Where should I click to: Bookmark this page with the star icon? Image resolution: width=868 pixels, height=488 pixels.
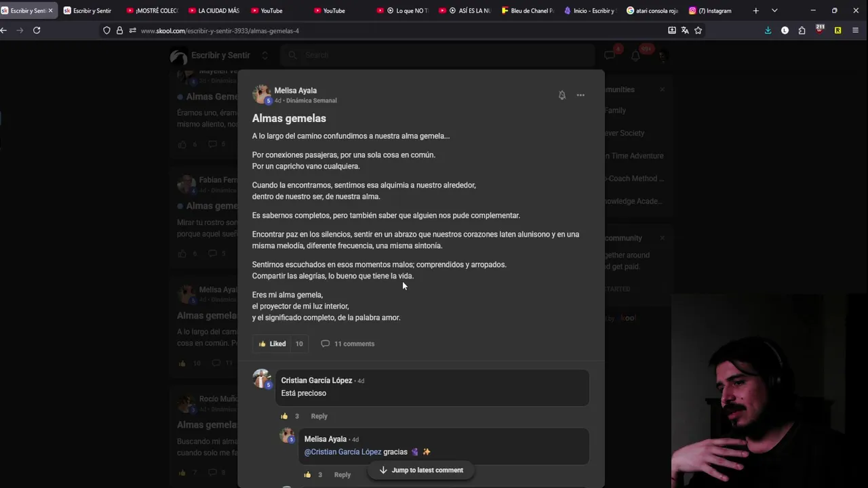[x=698, y=30]
